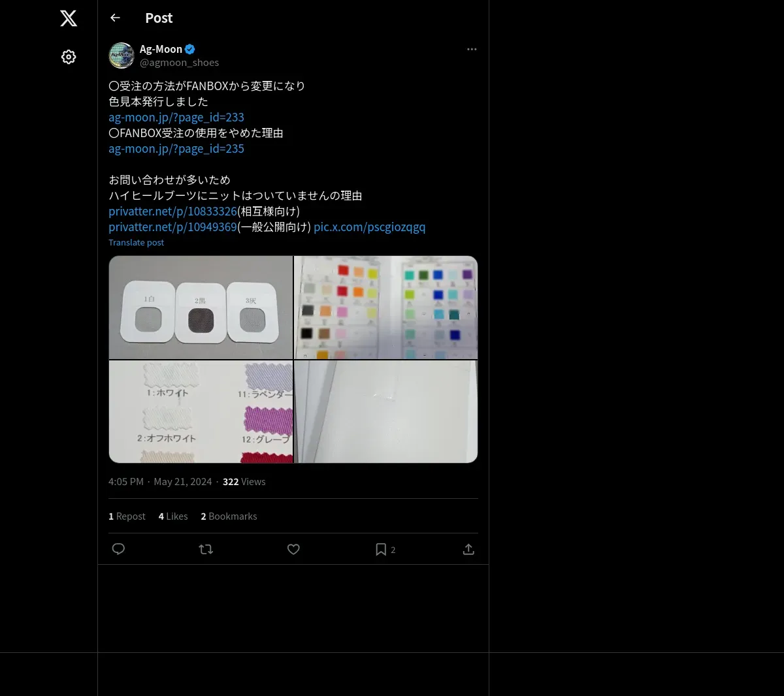Click the blue verified badge

pos(190,49)
